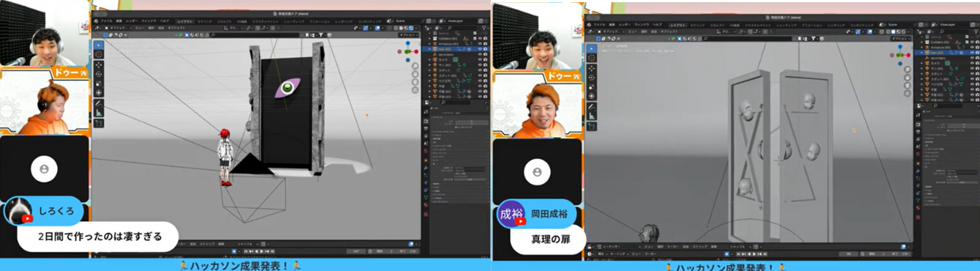Click the Blender logo in left window menu bar

pyautogui.click(x=96, y=21)
